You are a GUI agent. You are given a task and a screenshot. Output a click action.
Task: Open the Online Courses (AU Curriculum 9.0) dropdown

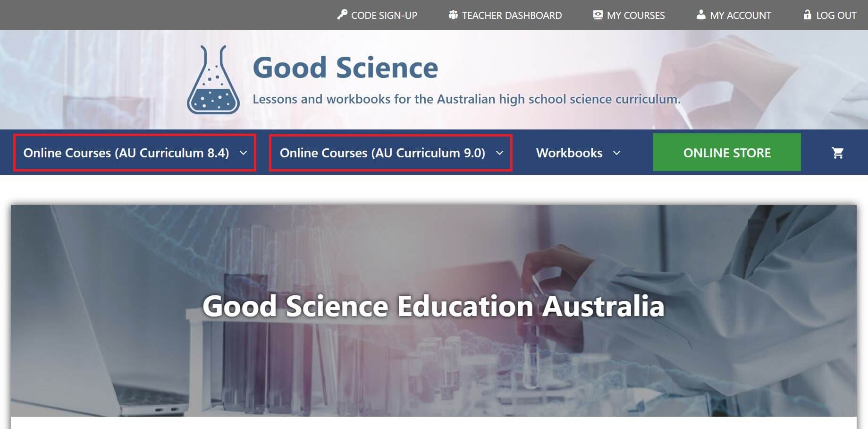click(x=390, y=153)
